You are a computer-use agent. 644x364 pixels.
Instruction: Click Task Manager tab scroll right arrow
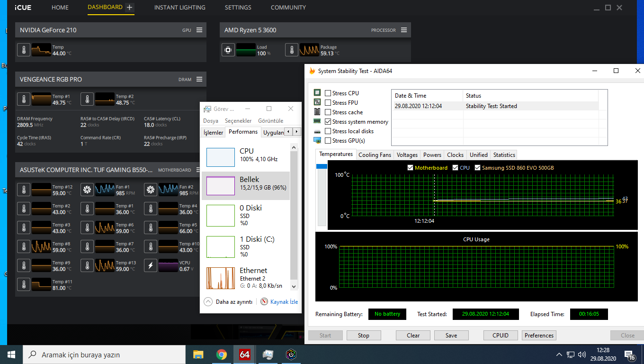click(297, 132)
